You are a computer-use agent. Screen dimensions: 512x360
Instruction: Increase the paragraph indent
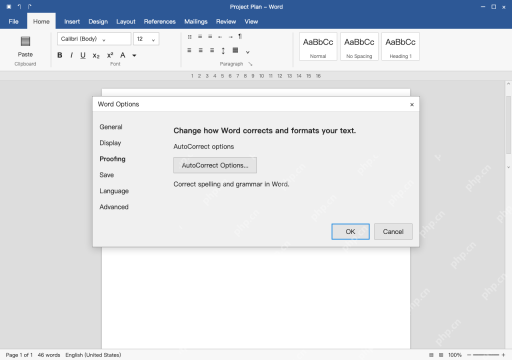pos(230,37)
